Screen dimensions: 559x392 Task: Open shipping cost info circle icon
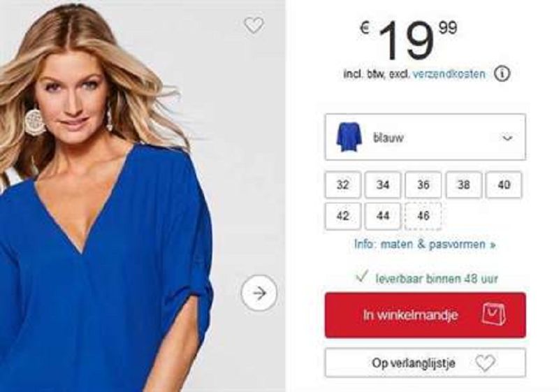pos(502,74)
